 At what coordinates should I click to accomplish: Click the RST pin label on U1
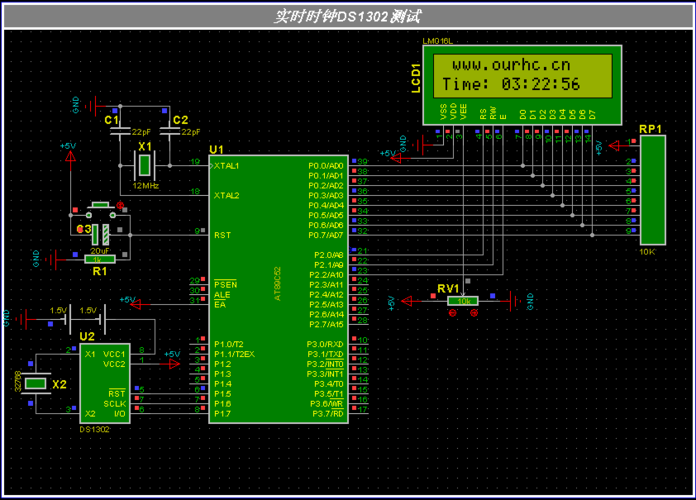click(222, 235)
